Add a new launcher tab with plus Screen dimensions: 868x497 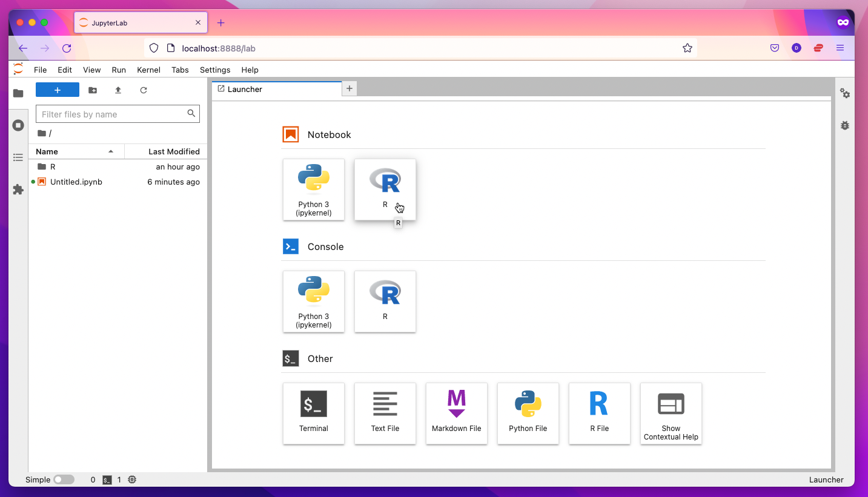(x=349, y=89)
